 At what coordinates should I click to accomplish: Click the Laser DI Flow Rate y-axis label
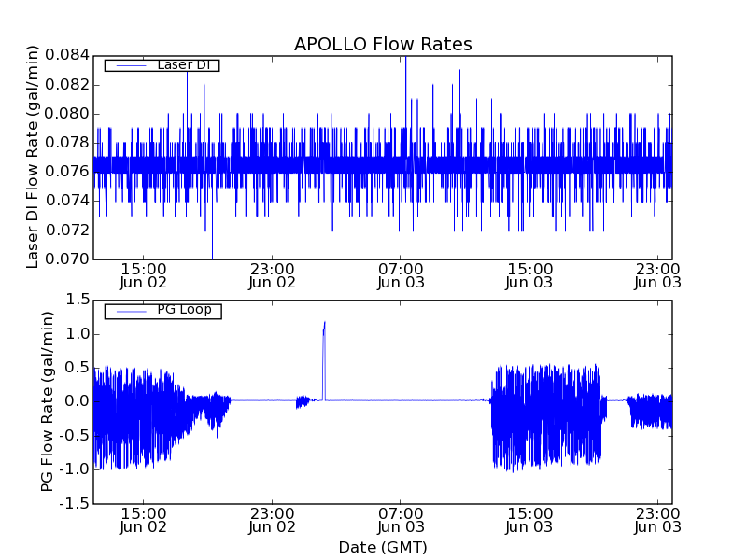point(33,157)
